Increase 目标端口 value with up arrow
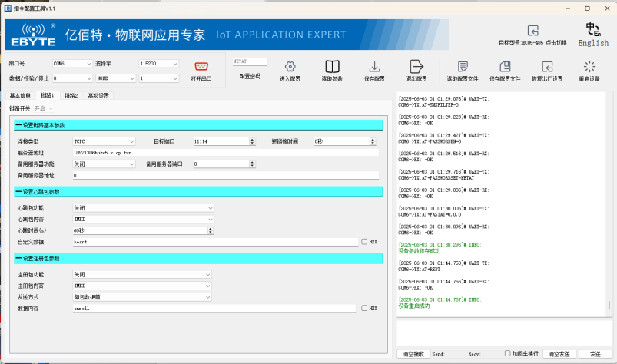617x364 pixels. tap(252, 139)
